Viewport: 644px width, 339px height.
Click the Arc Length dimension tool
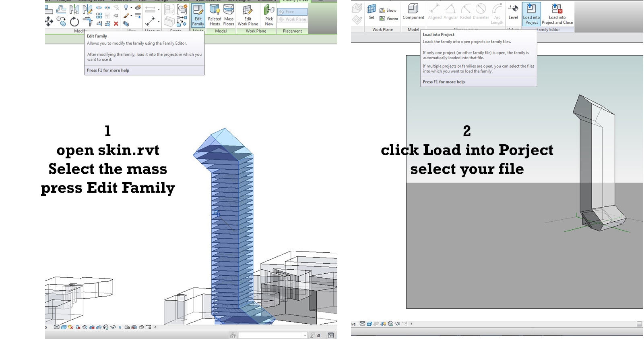coord(497,14)
